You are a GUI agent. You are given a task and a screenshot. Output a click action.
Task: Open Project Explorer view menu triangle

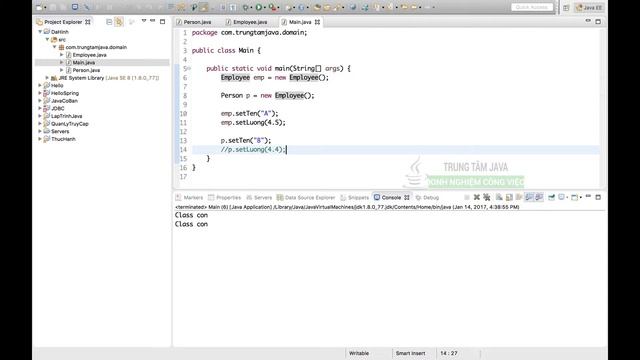pyautogui.click(x=144, y=21)
